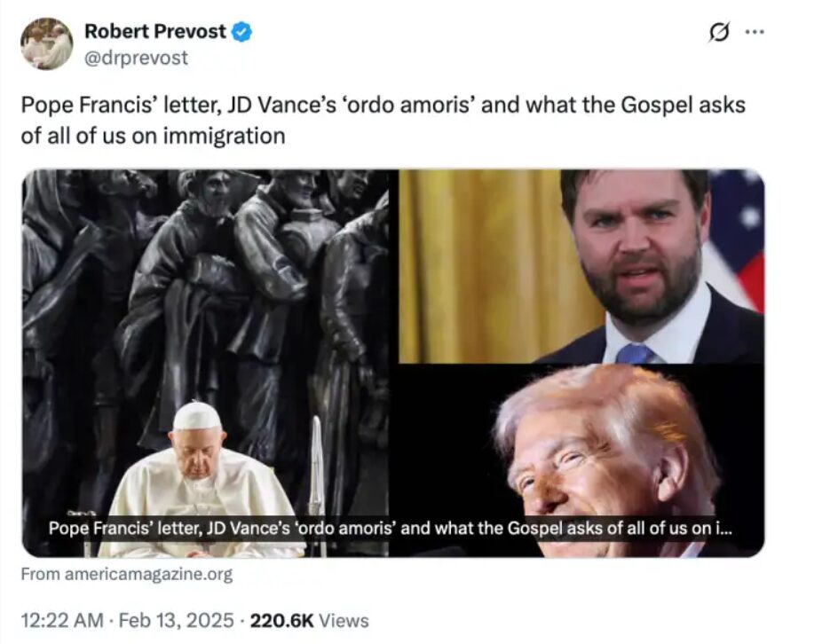838x644 pixels.
Task: Click the gold curtain area of the card
Action: (x=481, y=266)
